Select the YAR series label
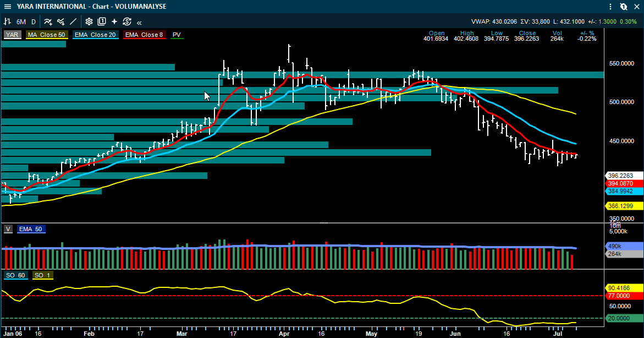 pos(12,35)
